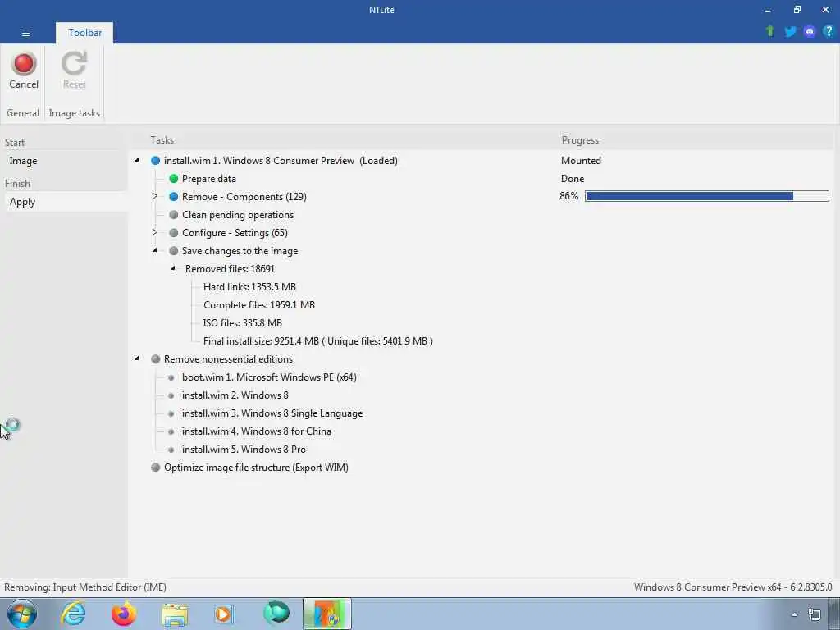Click the bullet of boot.wim 1 Windows PE
Image resolution: width=840 pixels, height=630 pixels.
click(x=171, y=377)
